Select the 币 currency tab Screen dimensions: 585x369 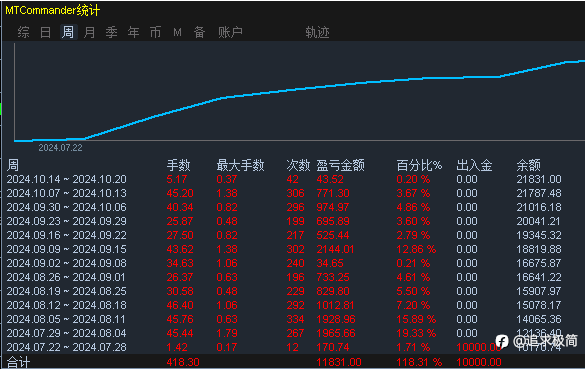pyautogui.click(x=156, y=32)
